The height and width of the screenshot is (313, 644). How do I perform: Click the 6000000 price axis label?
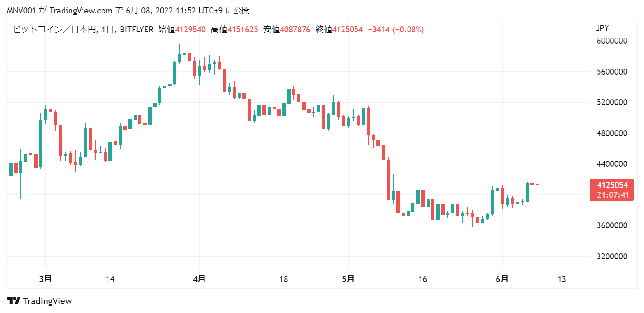612,41
